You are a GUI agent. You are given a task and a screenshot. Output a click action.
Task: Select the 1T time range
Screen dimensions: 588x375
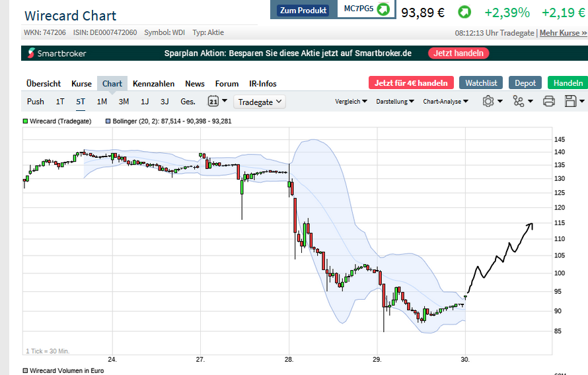pyautogui.click(x=60, y=102)
